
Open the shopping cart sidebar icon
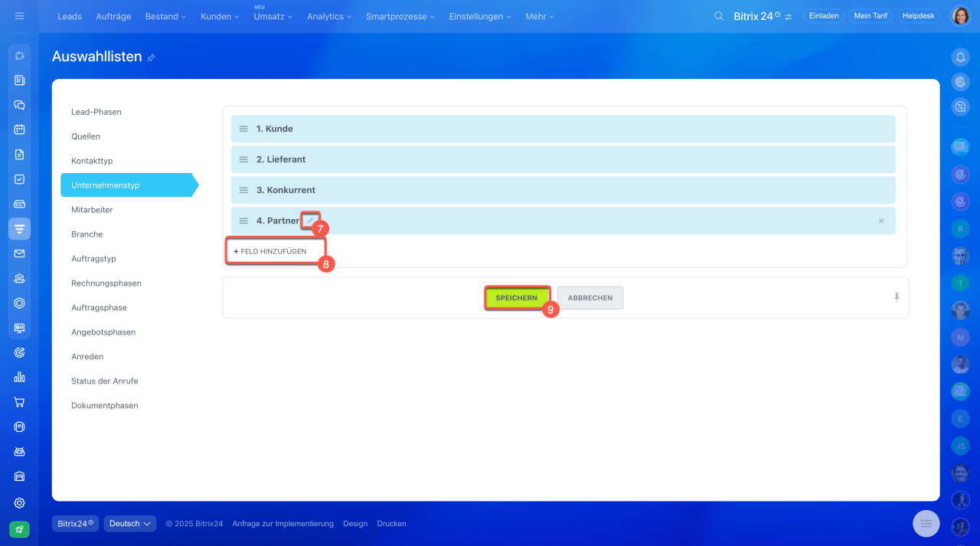(19, 402)
